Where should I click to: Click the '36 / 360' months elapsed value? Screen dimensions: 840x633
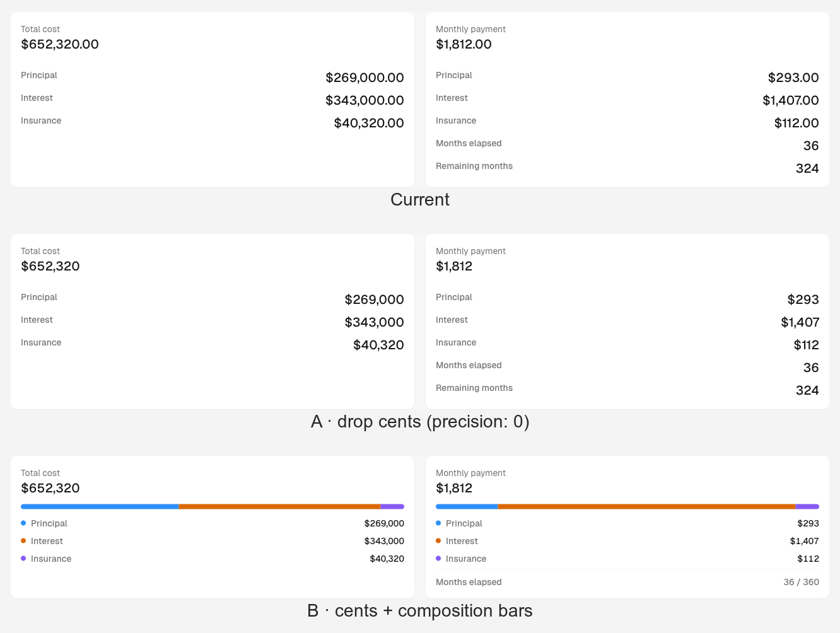(802, 582)
